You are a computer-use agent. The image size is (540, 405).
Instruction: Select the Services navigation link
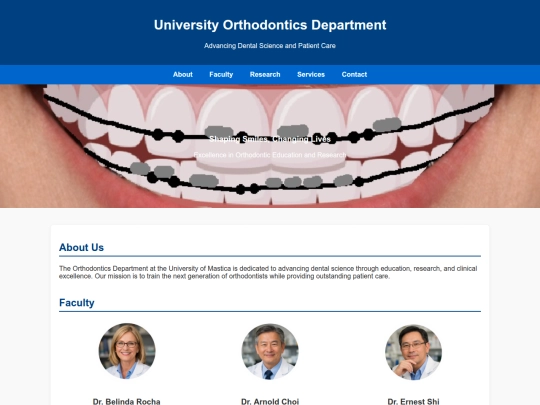point(311,74)
